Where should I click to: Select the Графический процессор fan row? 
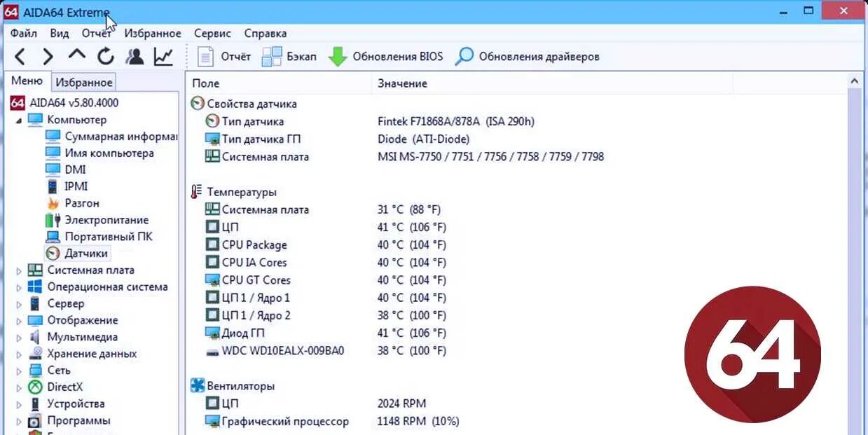click(x=516, y=421)
